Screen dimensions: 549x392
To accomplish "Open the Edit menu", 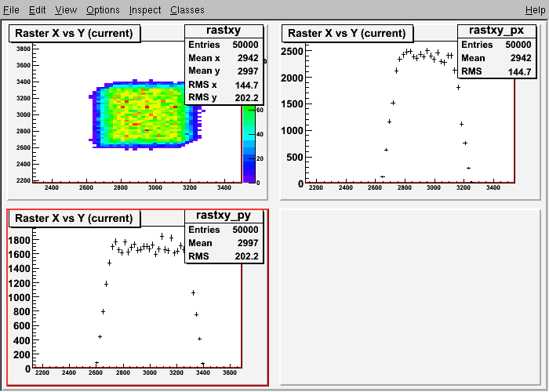I will tap(37, 9).
